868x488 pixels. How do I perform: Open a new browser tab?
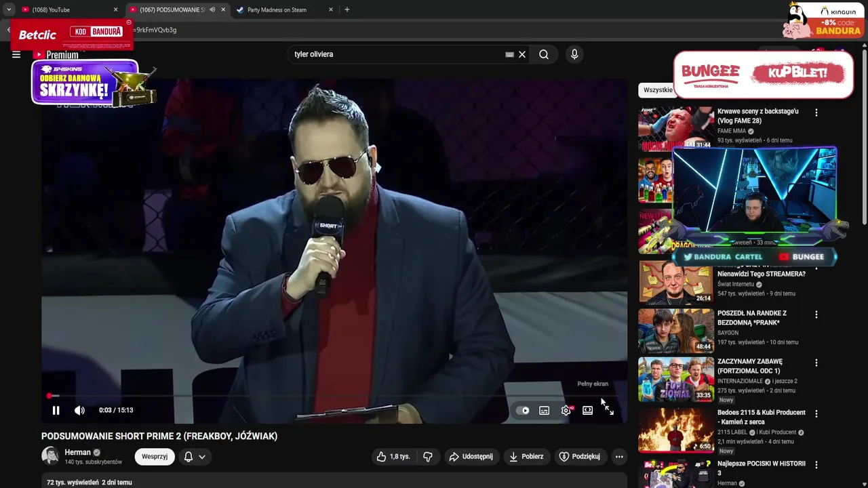click(x=347, y=9)
